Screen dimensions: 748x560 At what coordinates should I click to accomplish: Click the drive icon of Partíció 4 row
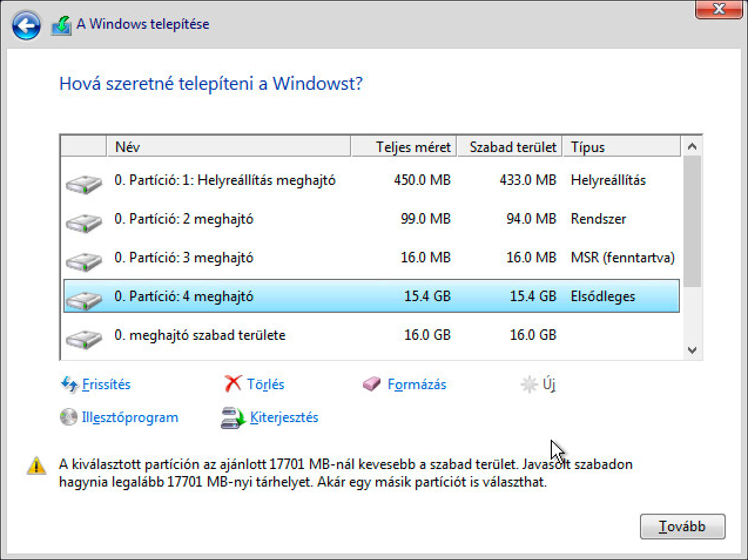(83, 299)
